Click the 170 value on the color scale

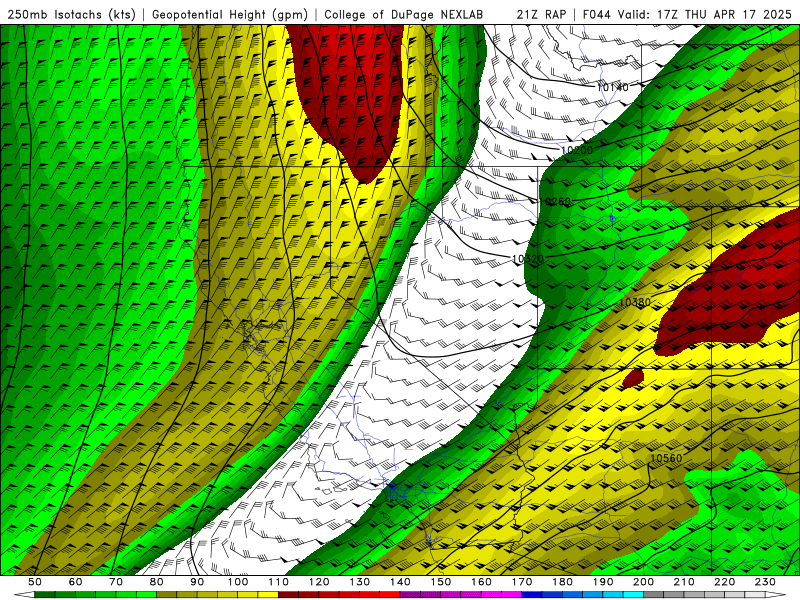click(x=522, y=582)
